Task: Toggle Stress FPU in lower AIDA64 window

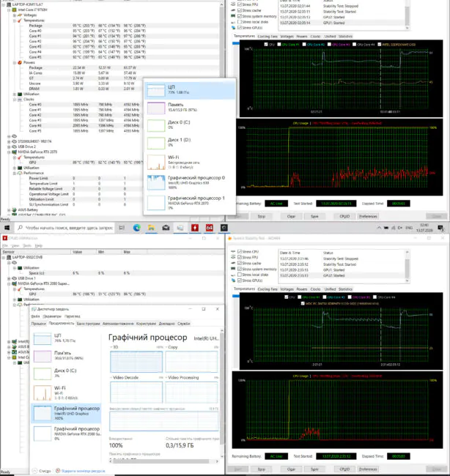Action: (240, 258)
